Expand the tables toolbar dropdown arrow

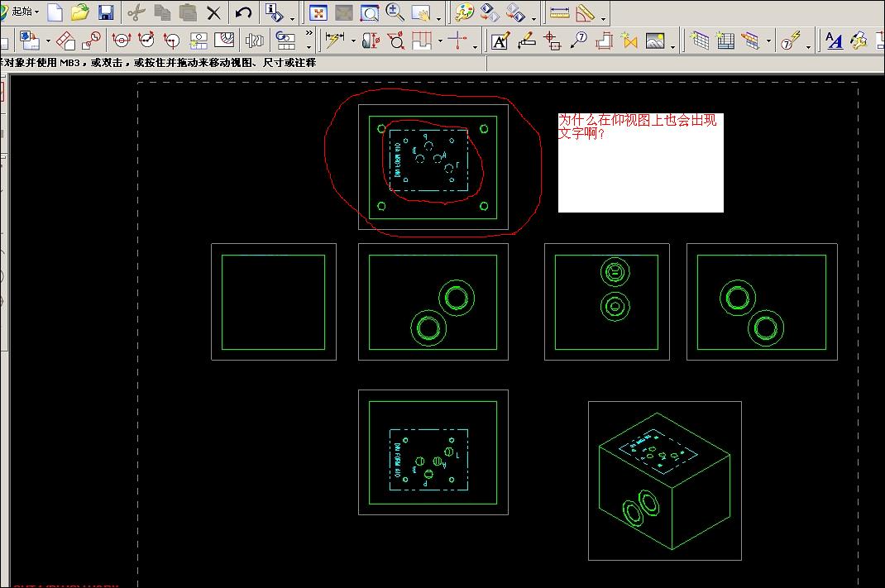pyautogui.click(x=768, y=41)
